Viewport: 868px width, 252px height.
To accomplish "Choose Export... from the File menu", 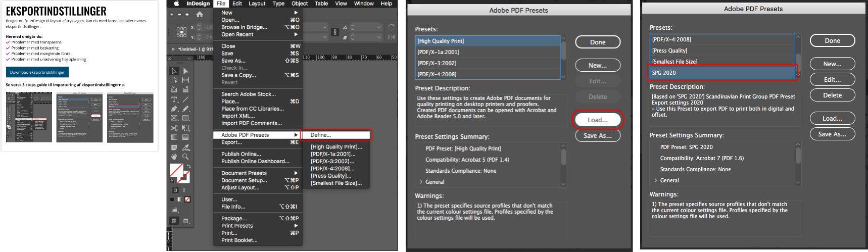I will click(259, 142).
